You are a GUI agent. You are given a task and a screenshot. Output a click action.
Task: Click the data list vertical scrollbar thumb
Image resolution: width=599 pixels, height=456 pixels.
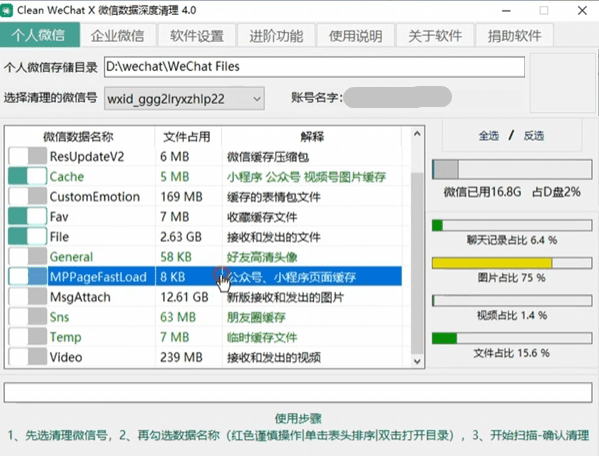(417, 264)
